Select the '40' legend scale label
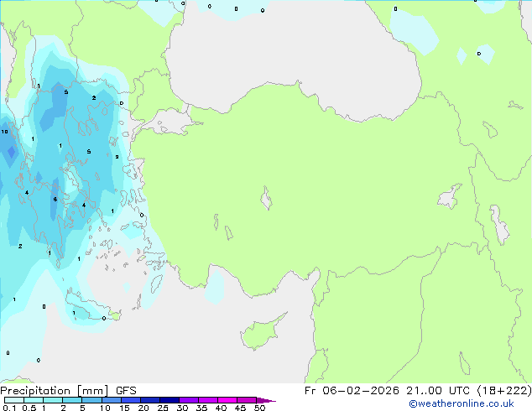 click(x=221, y=408)
